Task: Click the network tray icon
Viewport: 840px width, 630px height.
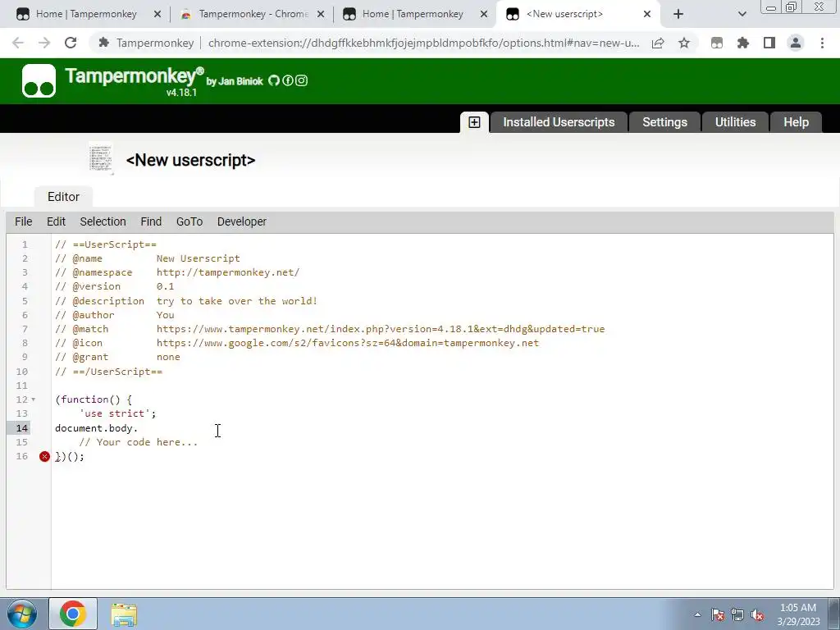Action: 737,614
